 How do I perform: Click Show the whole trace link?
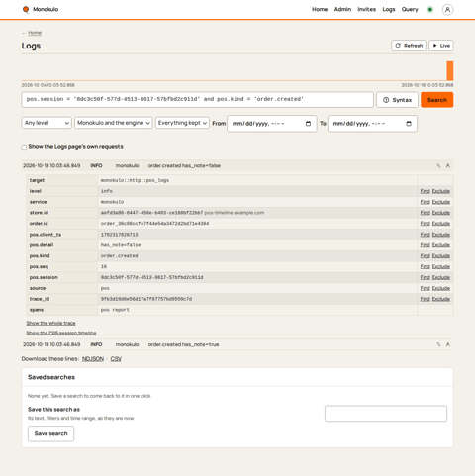coord(50,323)
